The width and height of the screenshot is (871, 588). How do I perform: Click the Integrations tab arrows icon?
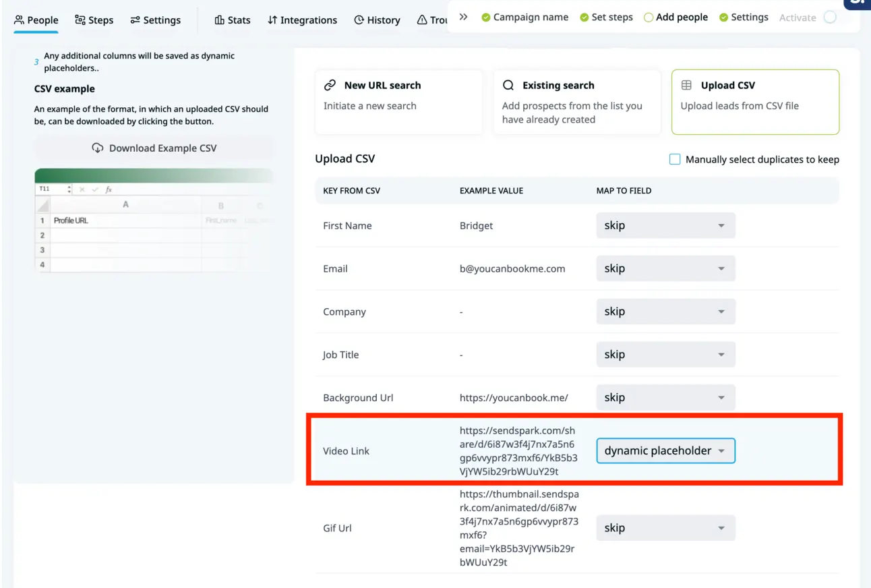(272, 20)
